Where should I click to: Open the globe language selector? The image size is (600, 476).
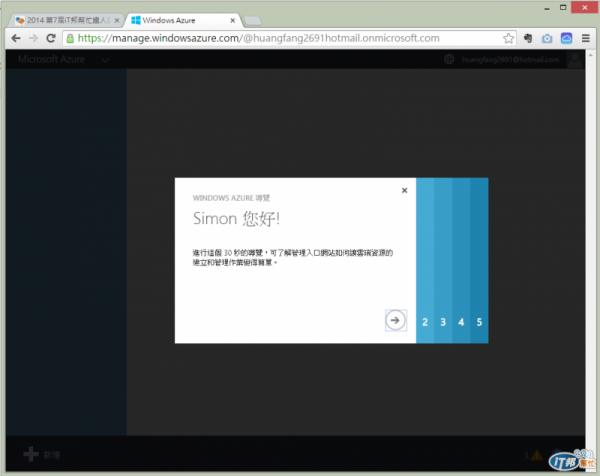coord(449,59)
